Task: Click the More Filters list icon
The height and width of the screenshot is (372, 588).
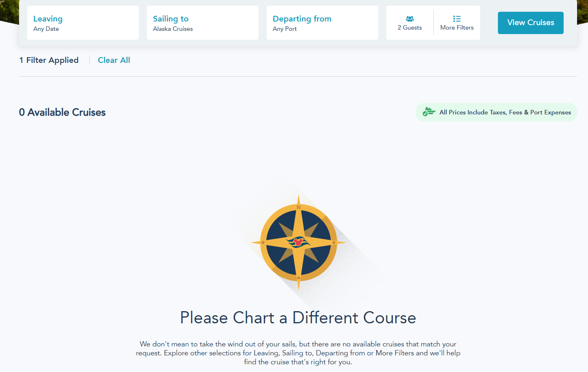Action: (x=457, y=19)
